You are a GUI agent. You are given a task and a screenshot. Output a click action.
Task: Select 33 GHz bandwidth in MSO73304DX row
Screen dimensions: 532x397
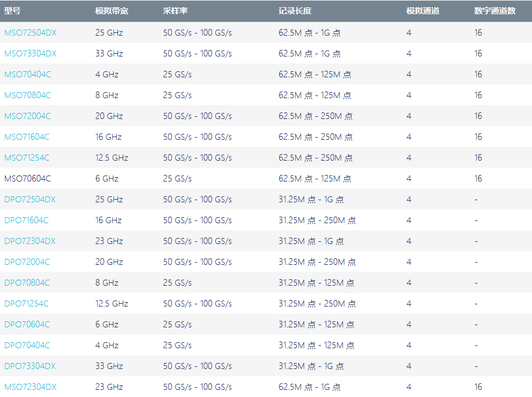click(x=109, y=53)
